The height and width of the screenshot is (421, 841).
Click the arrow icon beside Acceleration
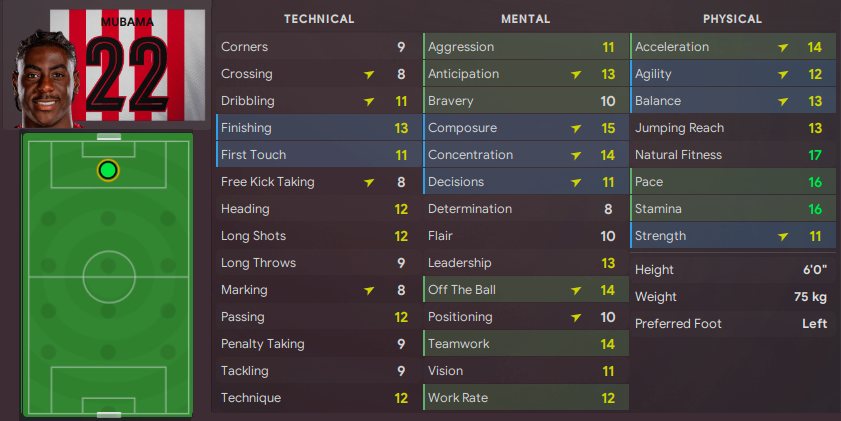click(784, 47)
